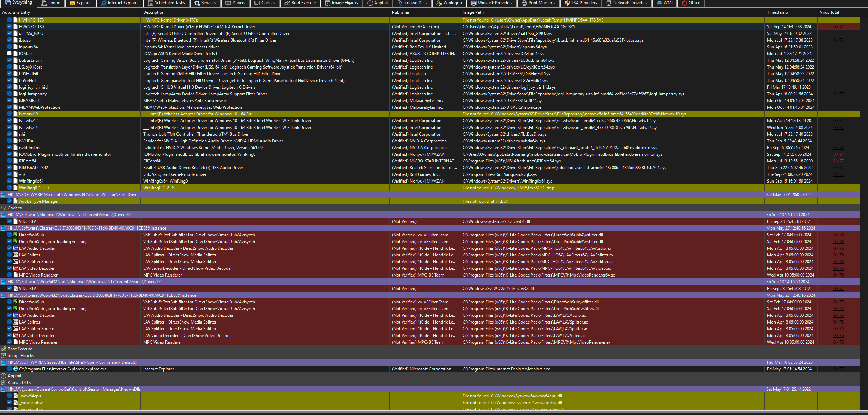The width and height of the screenshot is (868, 415).
Task: Click the Codecs section header icon
Action: 4,208
